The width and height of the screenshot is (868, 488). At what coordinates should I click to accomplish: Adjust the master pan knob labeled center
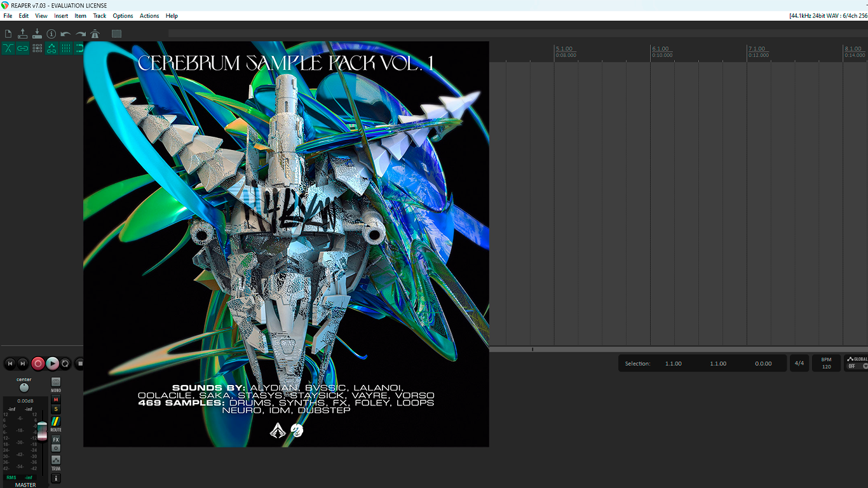point(24,388)
